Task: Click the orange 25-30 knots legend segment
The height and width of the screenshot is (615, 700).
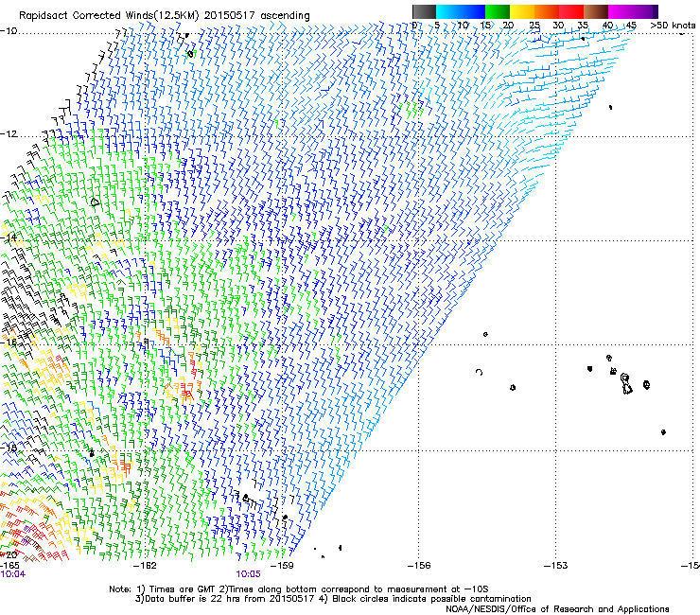Action: (x=547, y=11)
